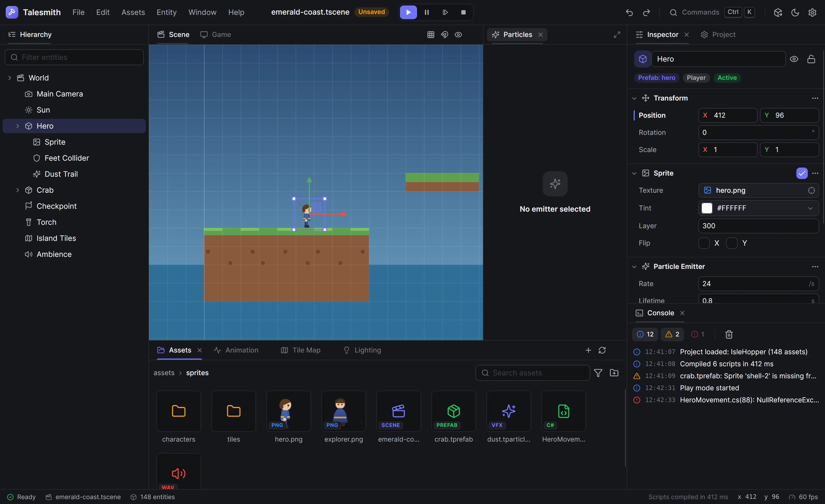Advance one frame with the step button
825x504 pixels.
pyautogui.click(x=445, y=12)
